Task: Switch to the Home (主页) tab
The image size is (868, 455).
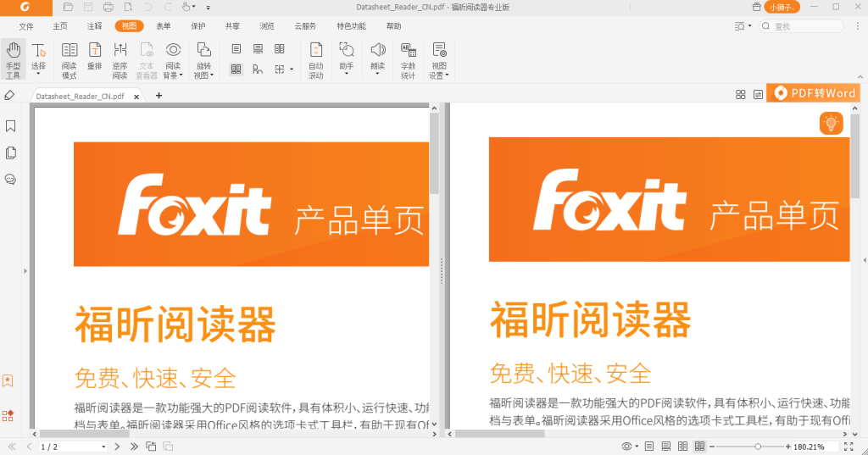Action: point(60,26)
